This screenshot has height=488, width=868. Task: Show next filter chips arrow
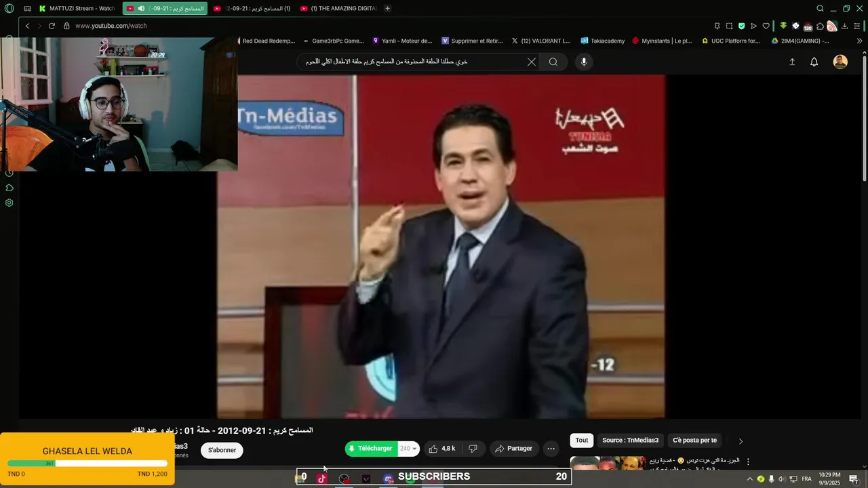[741, 441]
